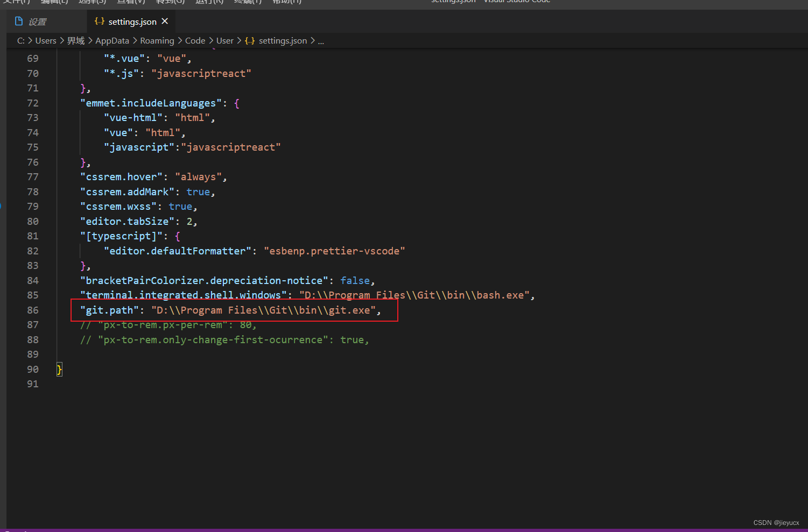Click the closing yellow brace on line 90
The width and height of the screenshot is (808, 532).
click(59, 369)
